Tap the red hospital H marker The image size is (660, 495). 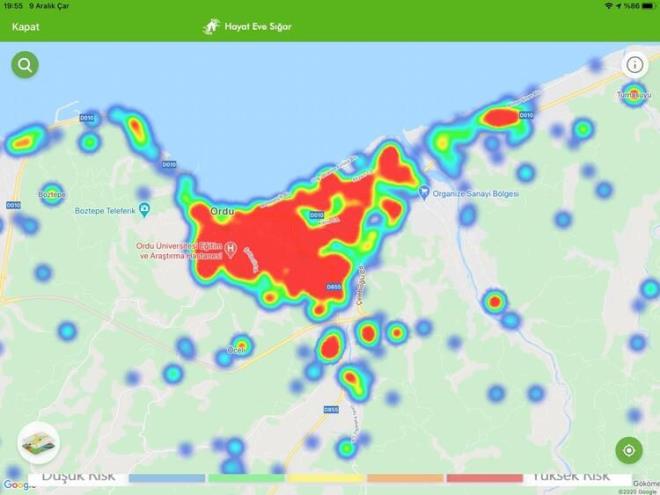click(x=230, y=249)
